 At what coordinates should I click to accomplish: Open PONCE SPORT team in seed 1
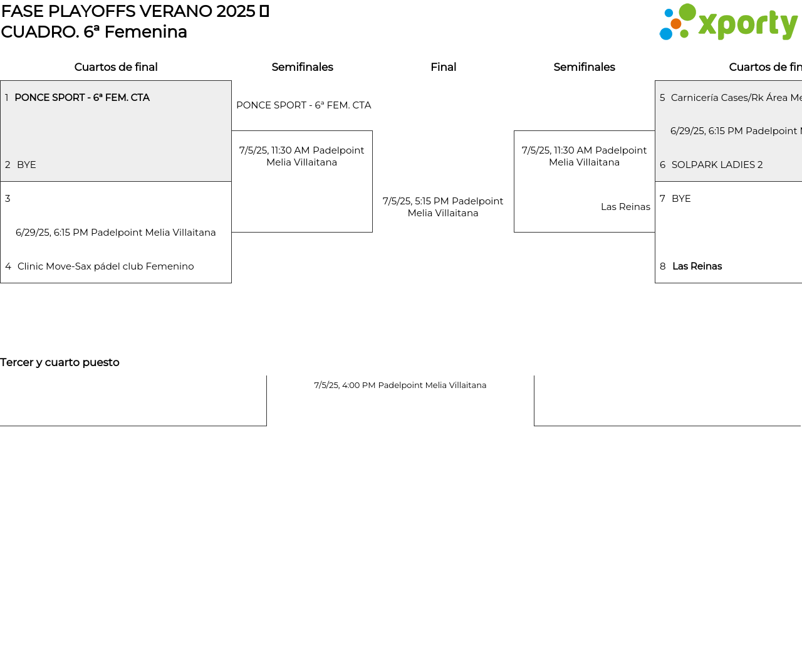coord(82,98)
